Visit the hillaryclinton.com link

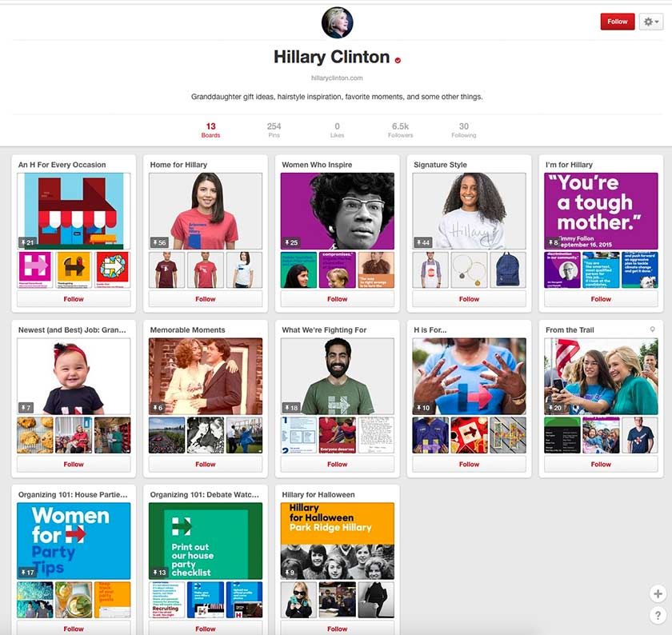[x=337, y=78]
